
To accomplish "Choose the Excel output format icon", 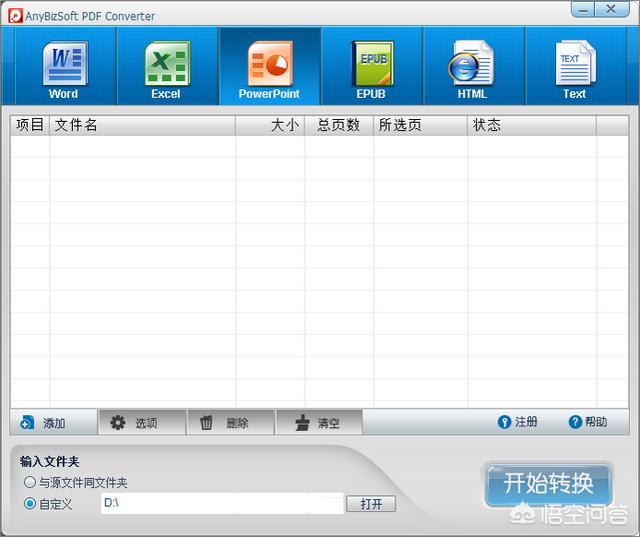I will [x=166, y=68].
